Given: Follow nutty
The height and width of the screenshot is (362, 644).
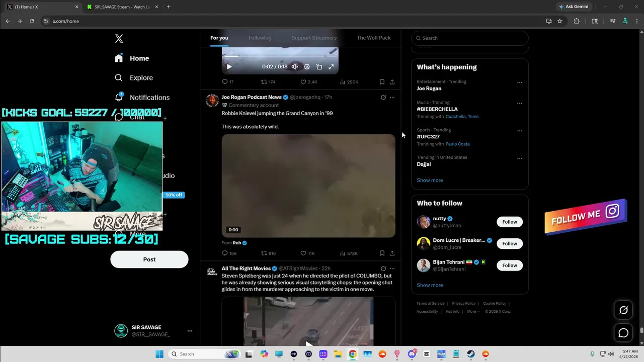Looking at the screenshot, I should click(510, 222).
